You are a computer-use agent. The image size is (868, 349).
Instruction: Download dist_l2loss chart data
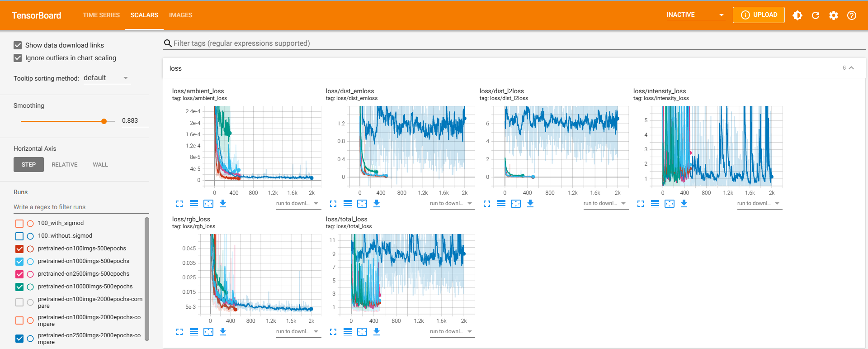pos(530,204)
